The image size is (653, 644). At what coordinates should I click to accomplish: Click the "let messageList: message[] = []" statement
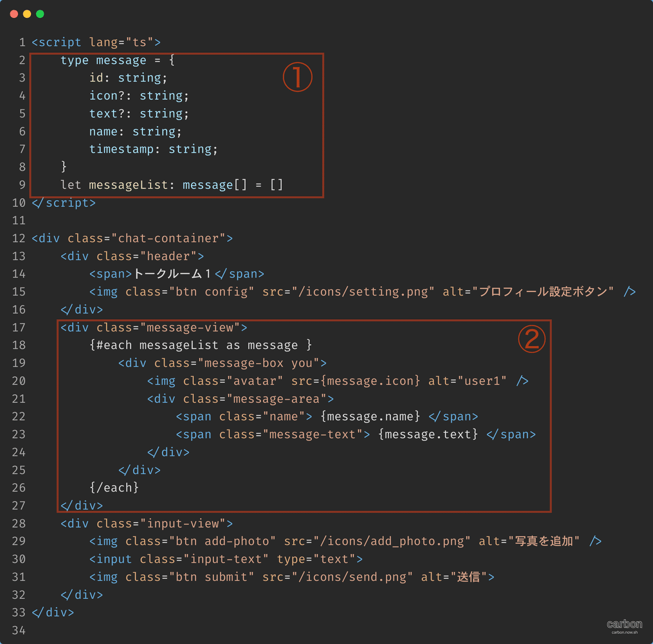coord(172,185)
